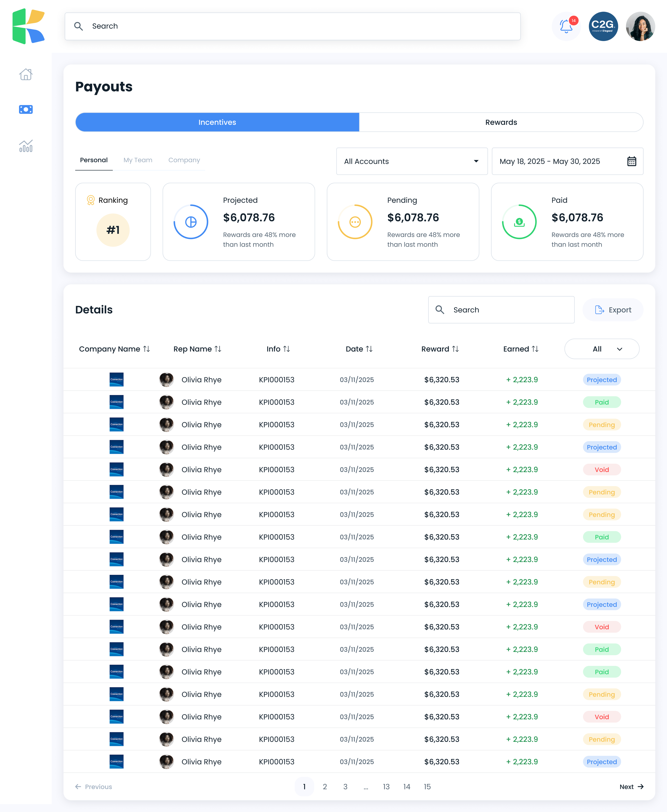The width and height of the screenshot is (667, 812).
Task: Click the Payouts page heading
Action: click(104, 86)
